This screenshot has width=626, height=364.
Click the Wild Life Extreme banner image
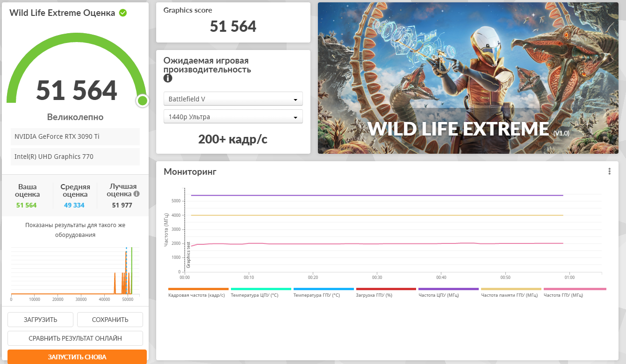pos(468,78)
